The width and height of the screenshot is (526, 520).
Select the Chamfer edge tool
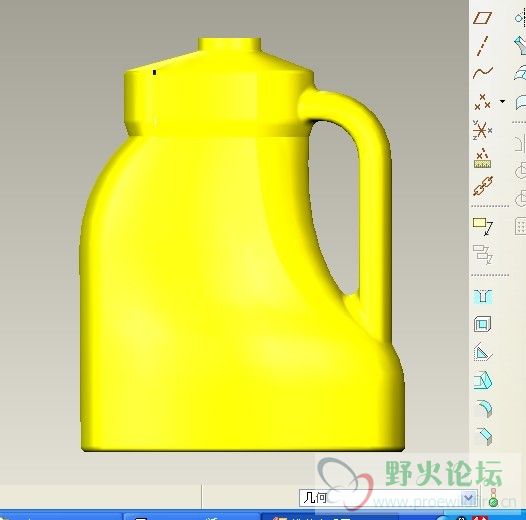[x=484, y=436]
